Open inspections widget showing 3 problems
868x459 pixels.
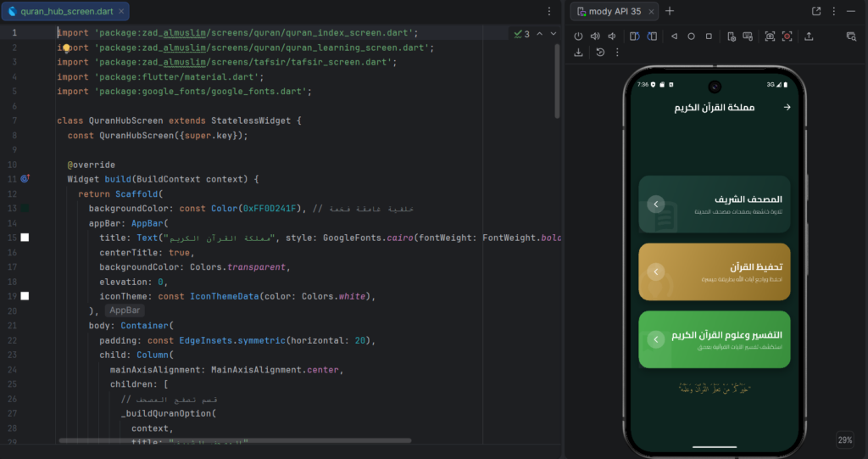coord(521,34)
